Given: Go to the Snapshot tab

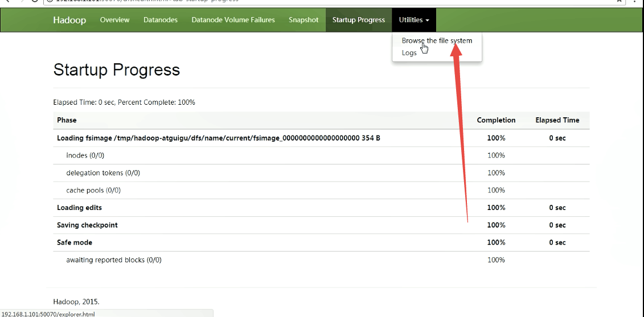Looking at the screenshot, I should click(303, 20).
